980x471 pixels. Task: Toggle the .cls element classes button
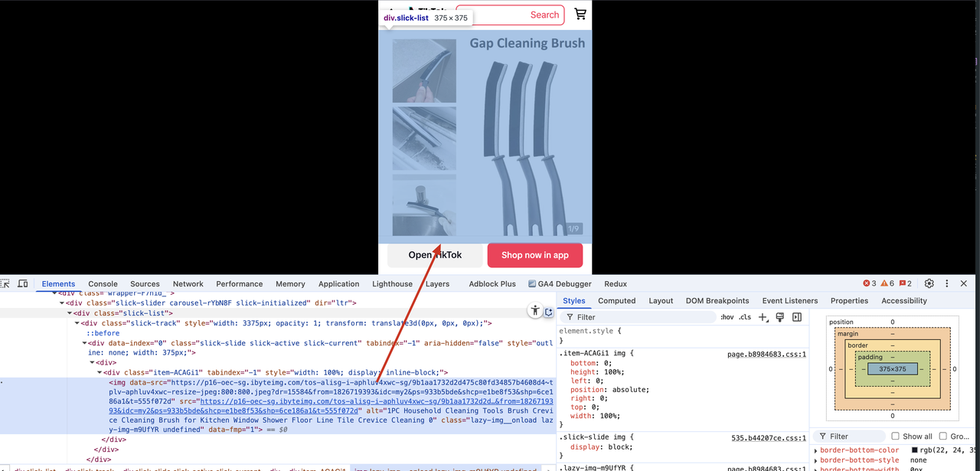tap(745, 317)
